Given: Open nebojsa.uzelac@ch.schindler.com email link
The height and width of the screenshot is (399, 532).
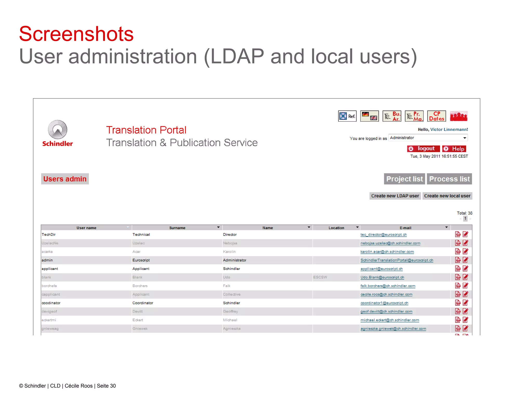Looking at the screenshot, I should click(390, 243).
